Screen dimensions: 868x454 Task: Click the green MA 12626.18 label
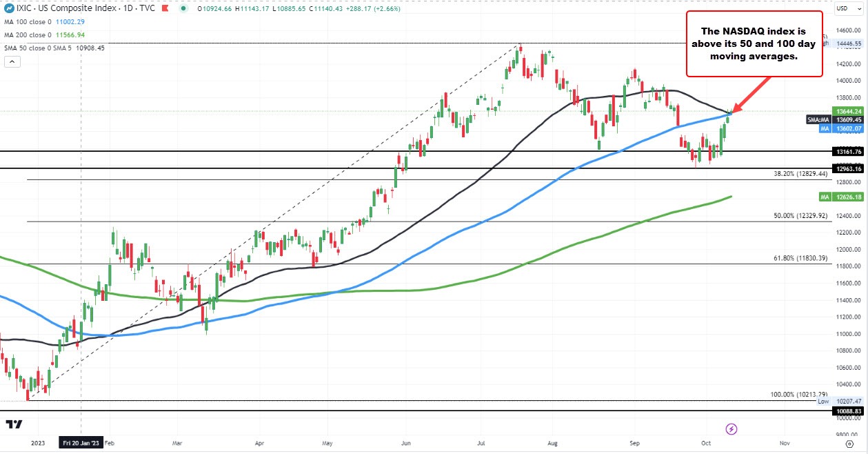(840, 197)
